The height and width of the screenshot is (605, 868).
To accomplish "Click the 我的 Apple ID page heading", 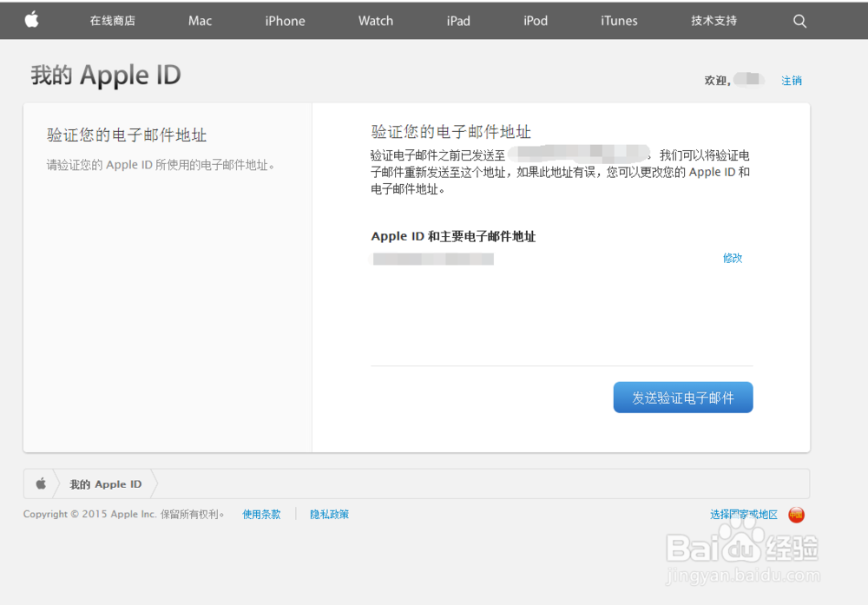I will (106, 75).
